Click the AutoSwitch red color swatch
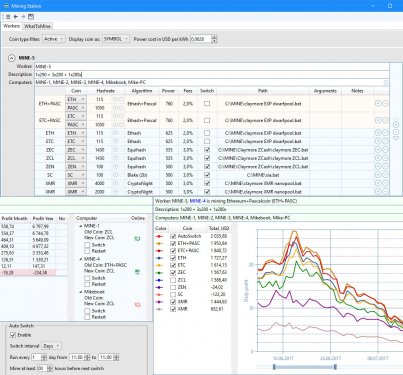The height and width of the screenshot is (375, 403). click(160, 236)
